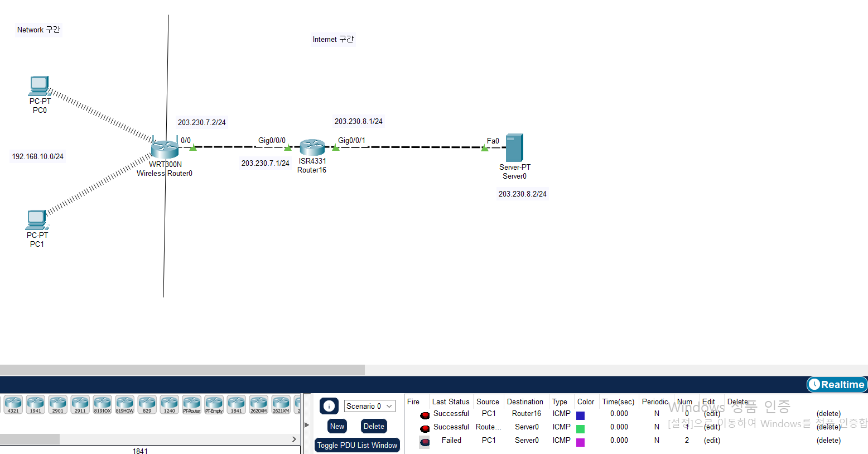Image resolution: width=868 pixels, height=454 pixels.
Task: Click the Last Status column header
Action: click(x=451, y=402)
